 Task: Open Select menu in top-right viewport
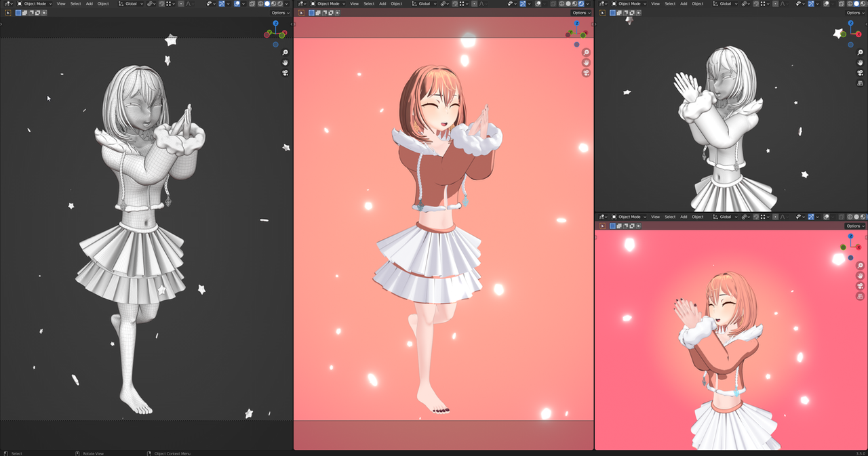click(670, 3)
